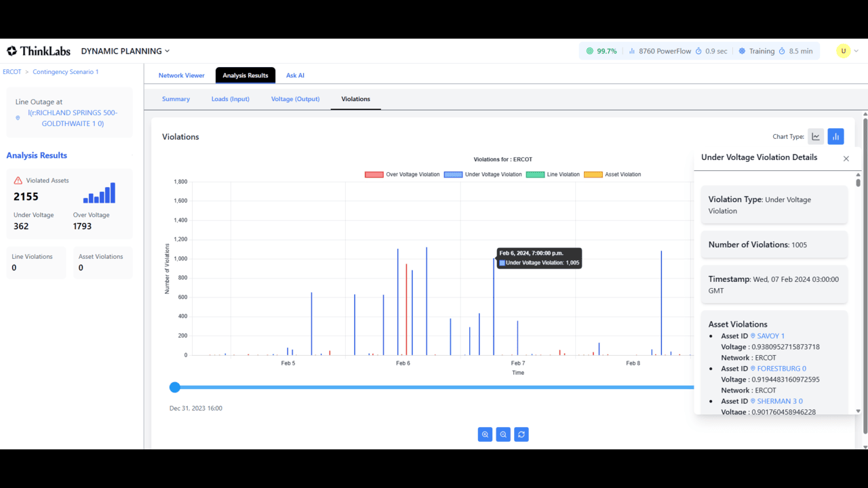Close Under Voltage Violation Details panel
868x488 pixels.
(x=846, y=159)
